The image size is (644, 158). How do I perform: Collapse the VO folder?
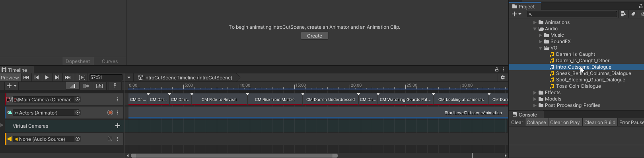click(x=541, y=48)
